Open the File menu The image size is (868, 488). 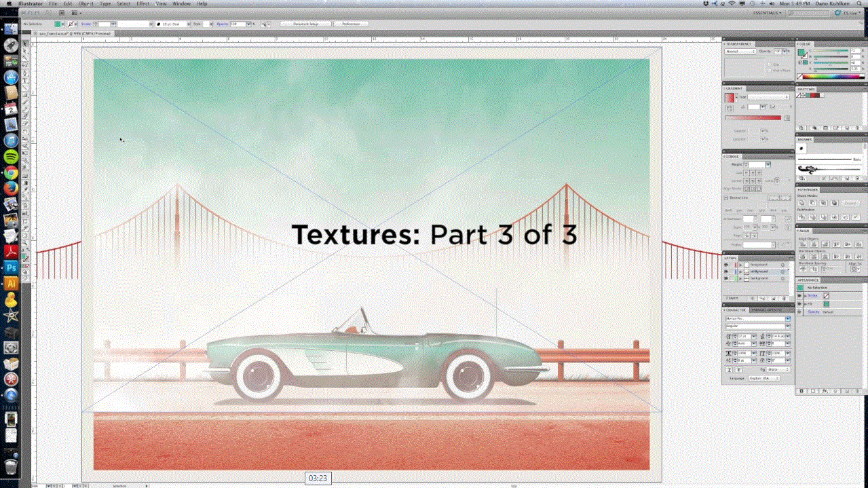[x=52, y=3]
